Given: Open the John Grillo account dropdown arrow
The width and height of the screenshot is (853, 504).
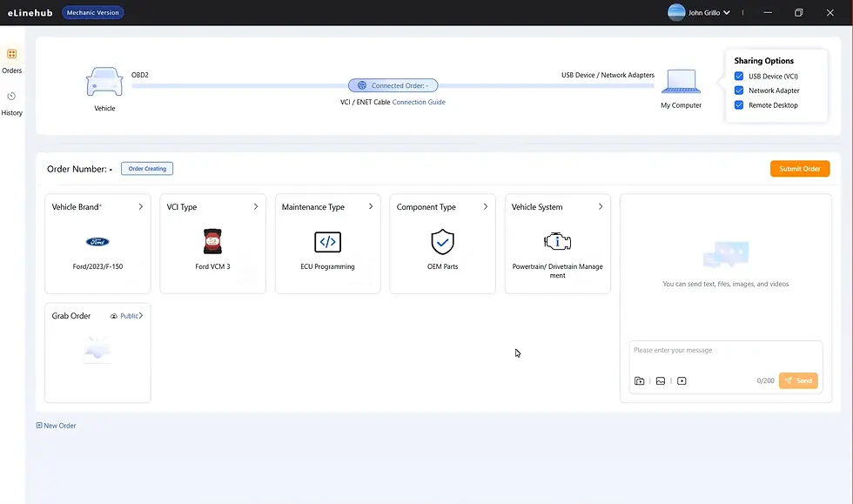Looking at the screenshot, I should click(x=726, y=12).
